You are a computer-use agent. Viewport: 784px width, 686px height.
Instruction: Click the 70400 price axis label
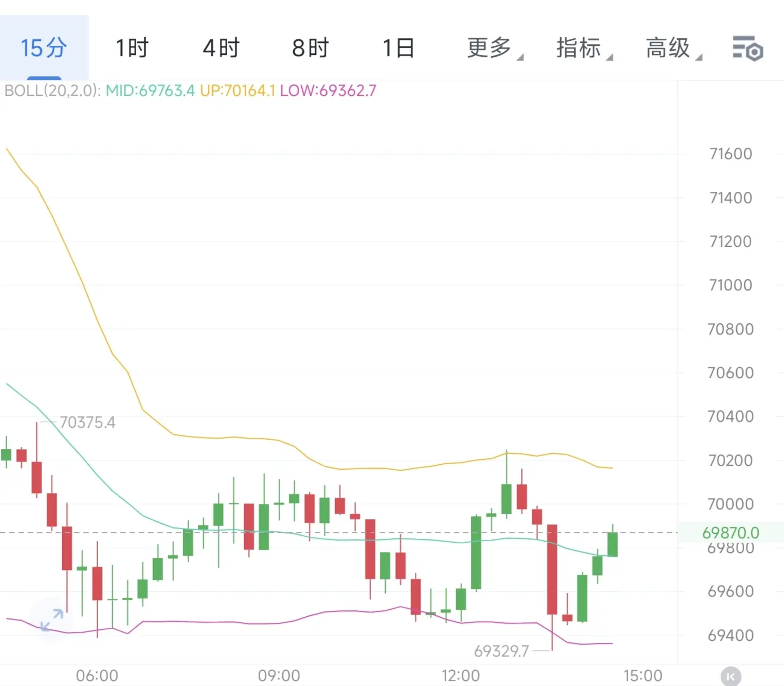(731, 416)
